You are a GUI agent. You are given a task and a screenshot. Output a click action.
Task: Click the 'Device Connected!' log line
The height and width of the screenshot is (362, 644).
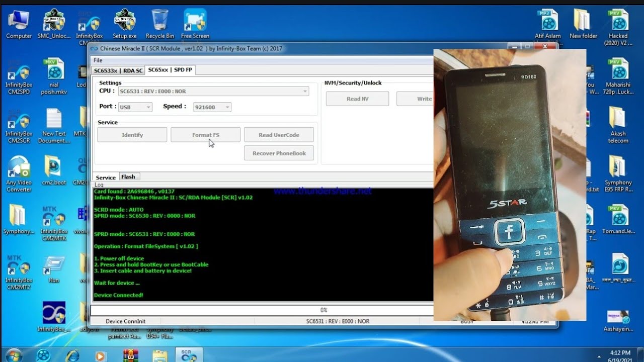(118, 295)
